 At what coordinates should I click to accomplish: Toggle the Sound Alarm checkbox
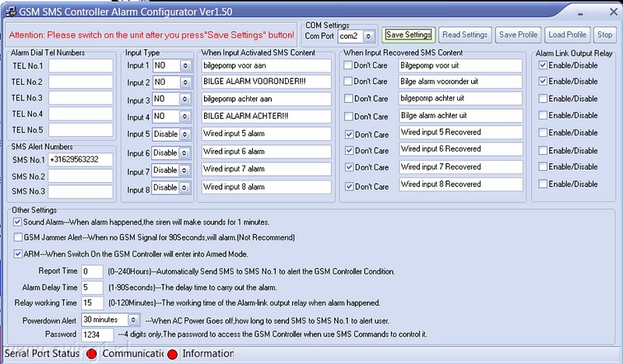(17, 222)
